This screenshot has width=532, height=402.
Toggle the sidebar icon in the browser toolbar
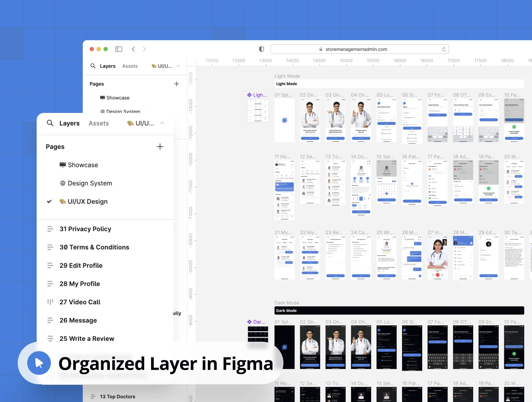point(119,49)
